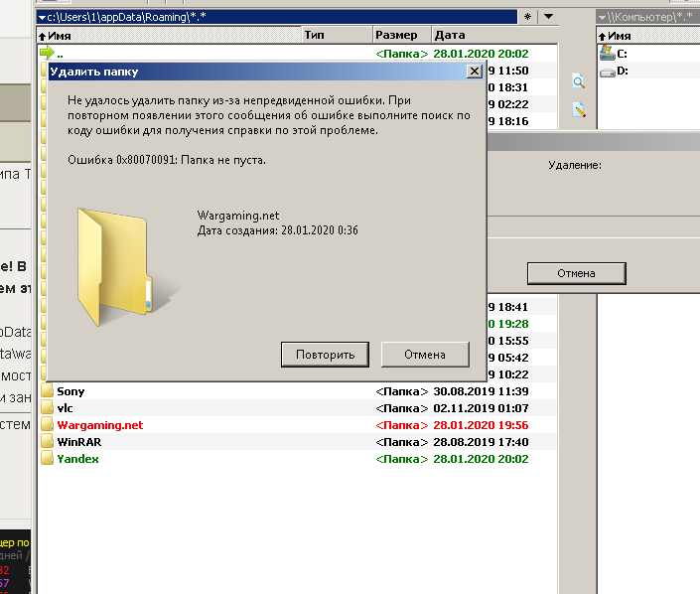This screenshot has height=594, width=700.
Task: Select the Wargaming.net folder in the list
Action: 297,425
